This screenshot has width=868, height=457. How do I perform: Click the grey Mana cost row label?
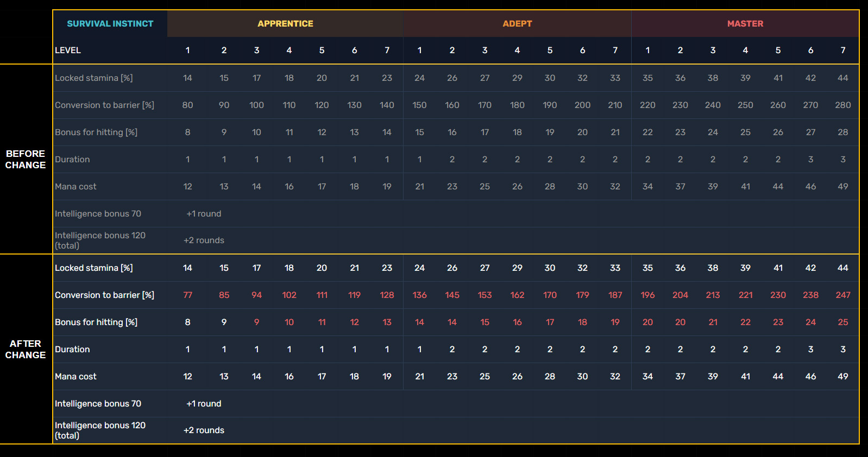(76, 187)
